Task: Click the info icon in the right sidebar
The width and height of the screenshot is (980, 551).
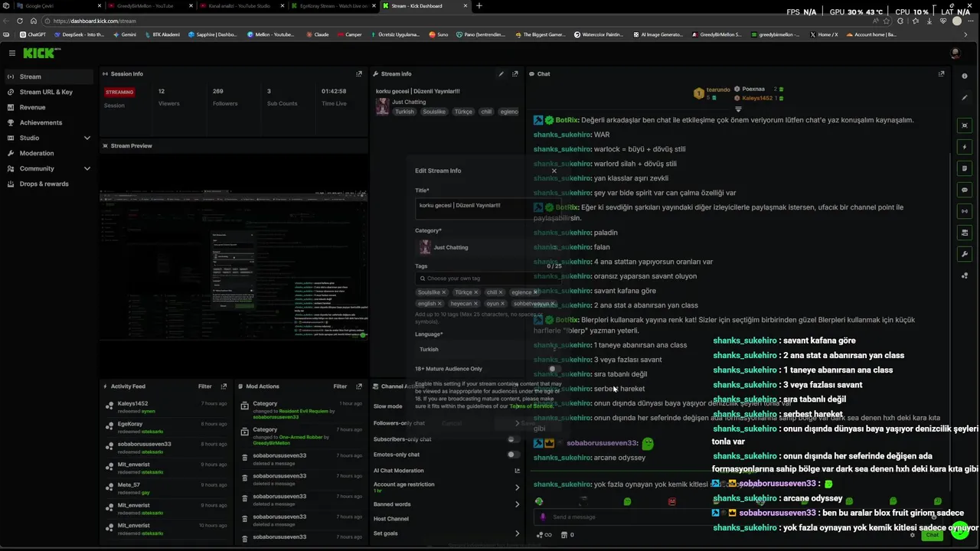Action: 965,77
